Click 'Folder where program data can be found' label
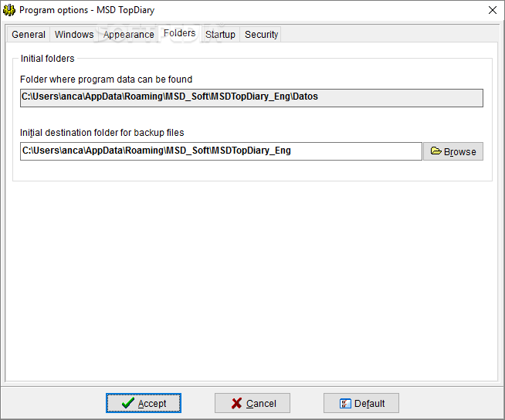Screen dimensions: 505x420 [106, 80]
